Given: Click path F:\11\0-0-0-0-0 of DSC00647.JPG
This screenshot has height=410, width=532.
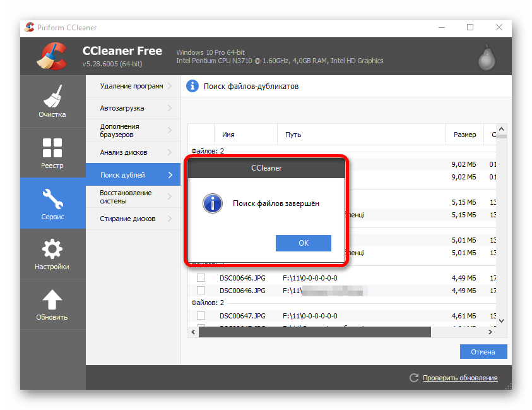Looking at the screenshot, I should [x=310, y=316].
